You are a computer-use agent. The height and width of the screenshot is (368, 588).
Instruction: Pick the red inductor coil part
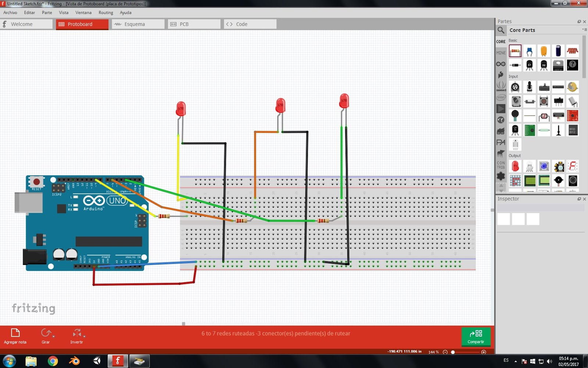point(573,51)
